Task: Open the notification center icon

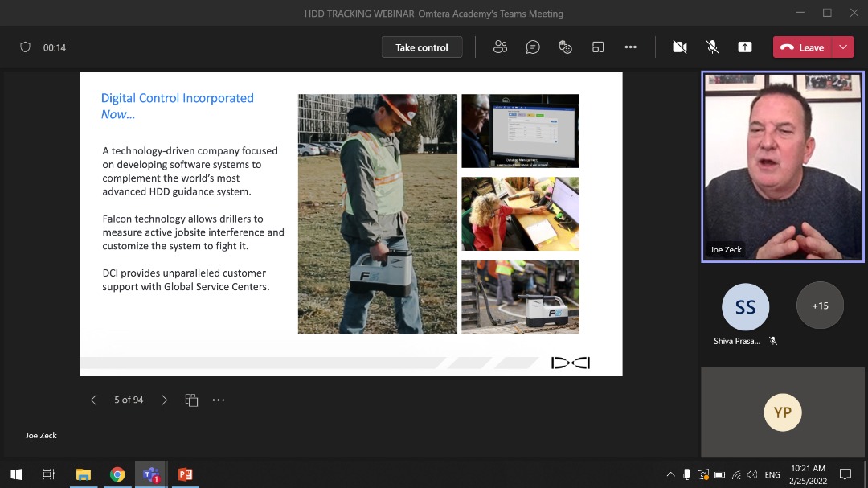Action: click(845, 474)
